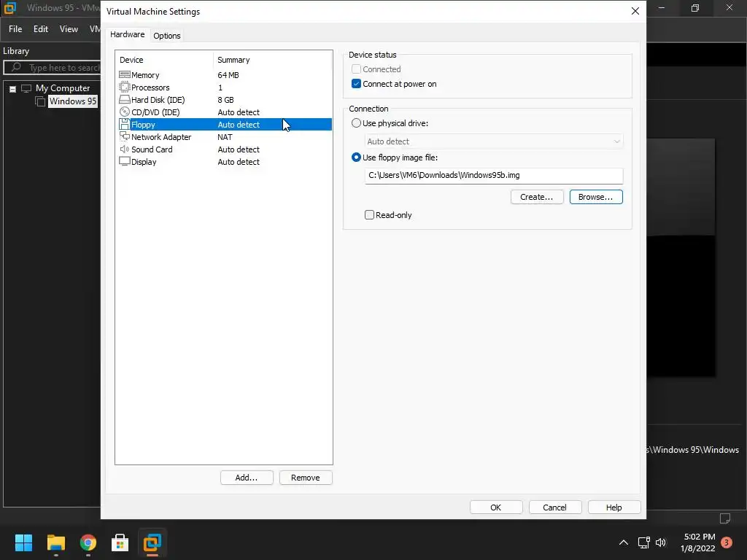Select Use physical drive option
Viewport: 747px width, 560px height.
tap(356, 122)
